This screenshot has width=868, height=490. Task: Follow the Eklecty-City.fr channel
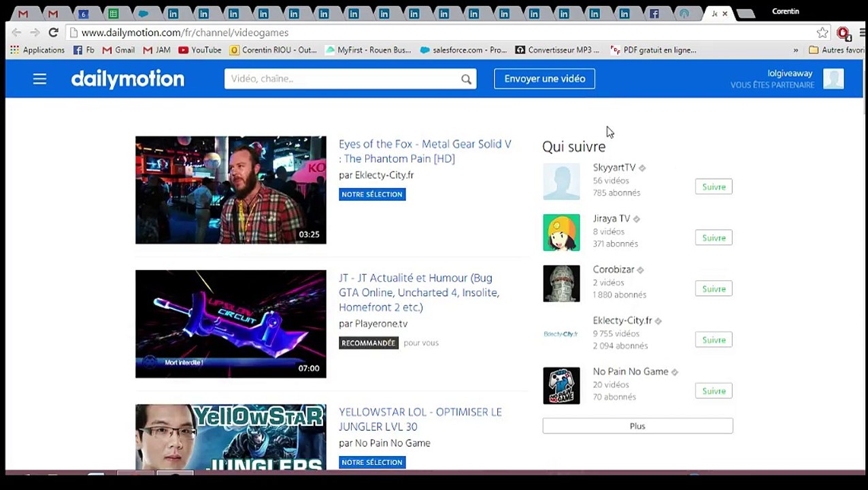coord(713,340)
